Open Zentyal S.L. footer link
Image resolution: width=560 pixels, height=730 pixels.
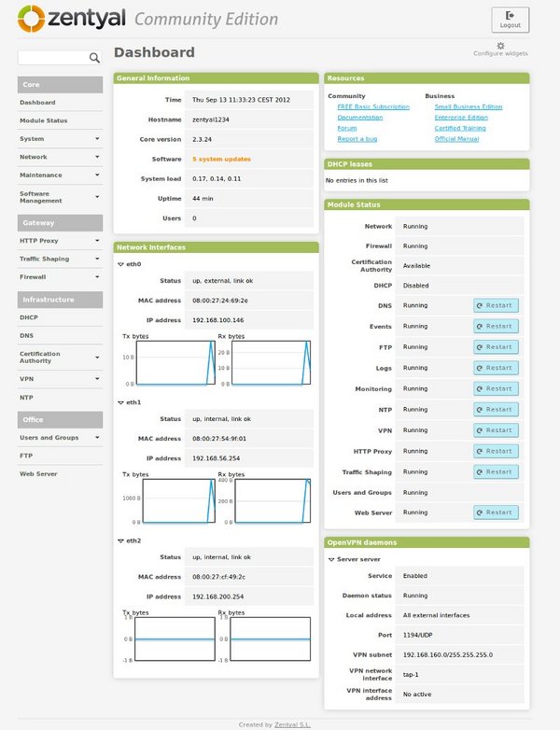tap(292, 725)
